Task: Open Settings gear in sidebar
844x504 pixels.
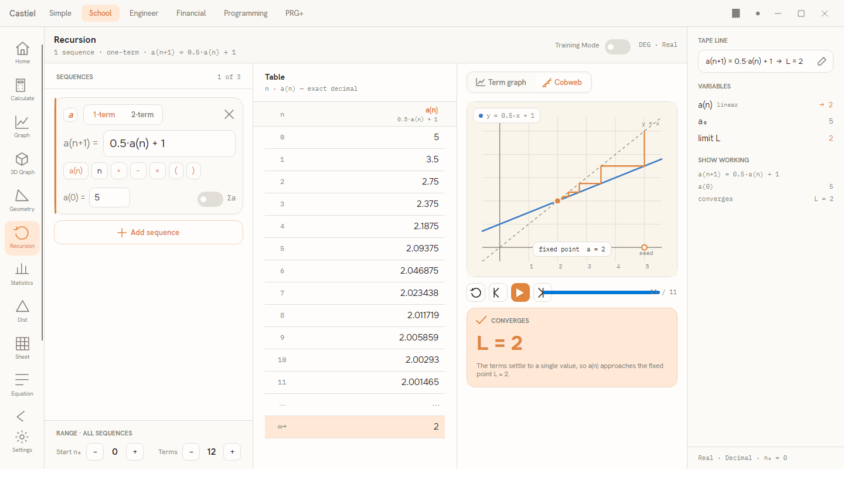Action: (22, 441)
